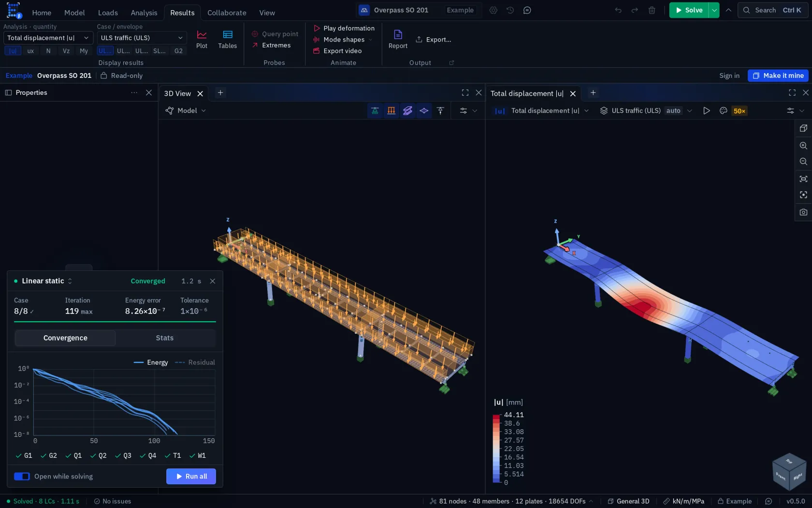Click the trash delete icon in top bar
The height and width of the screenshot is (508, 812).
pos(652,10)
